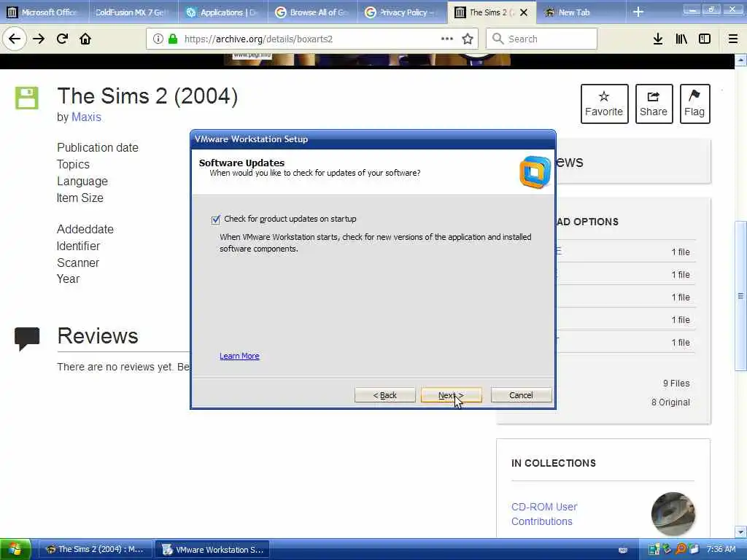The height and width of the screenshot is (560, 747).
Task: Open the Maxis author link
Action: pyautogui.click(x=86, y=117)
